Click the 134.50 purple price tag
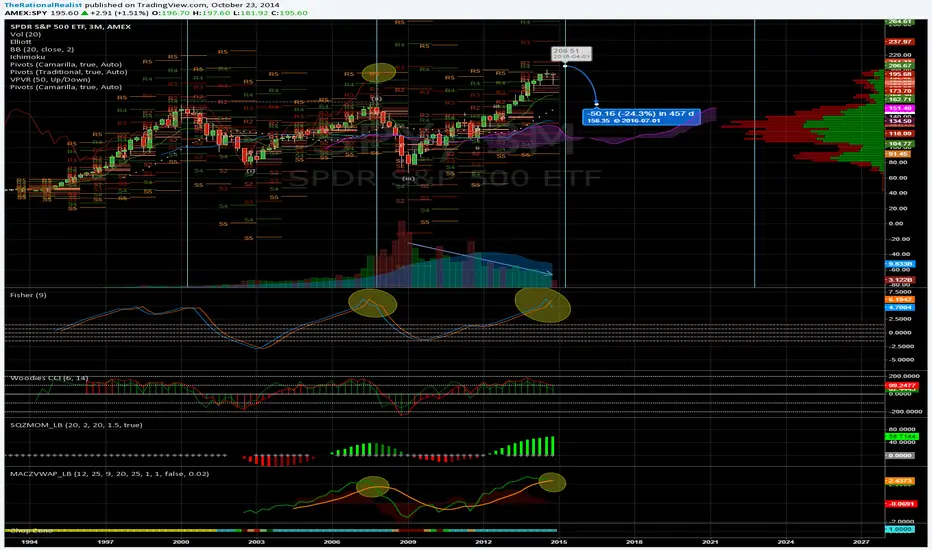 click(900, 121)
